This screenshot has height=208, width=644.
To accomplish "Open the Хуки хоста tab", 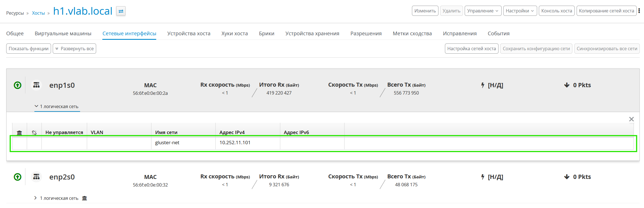I will click(x=235, y=33).
